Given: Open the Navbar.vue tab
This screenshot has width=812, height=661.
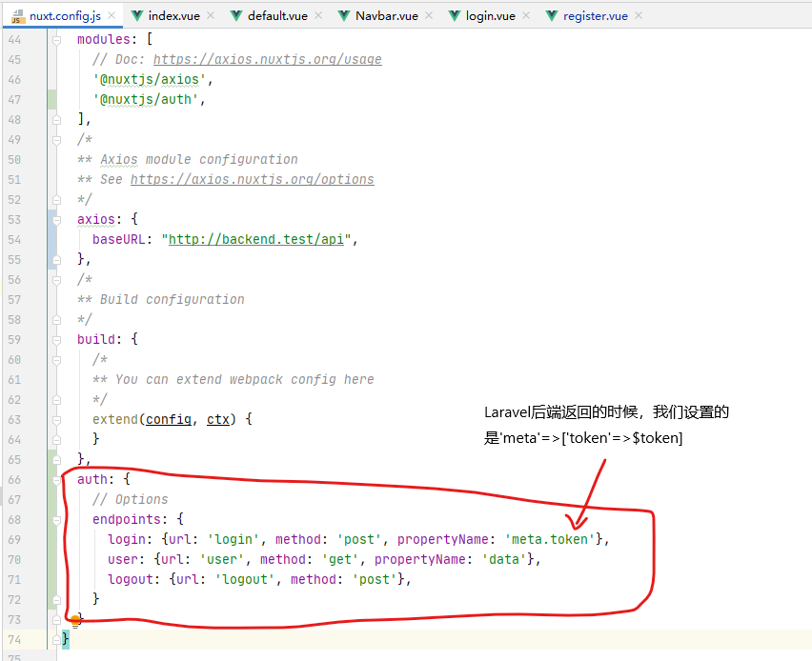Looking at the screenshot, I should tap(386, 16).
